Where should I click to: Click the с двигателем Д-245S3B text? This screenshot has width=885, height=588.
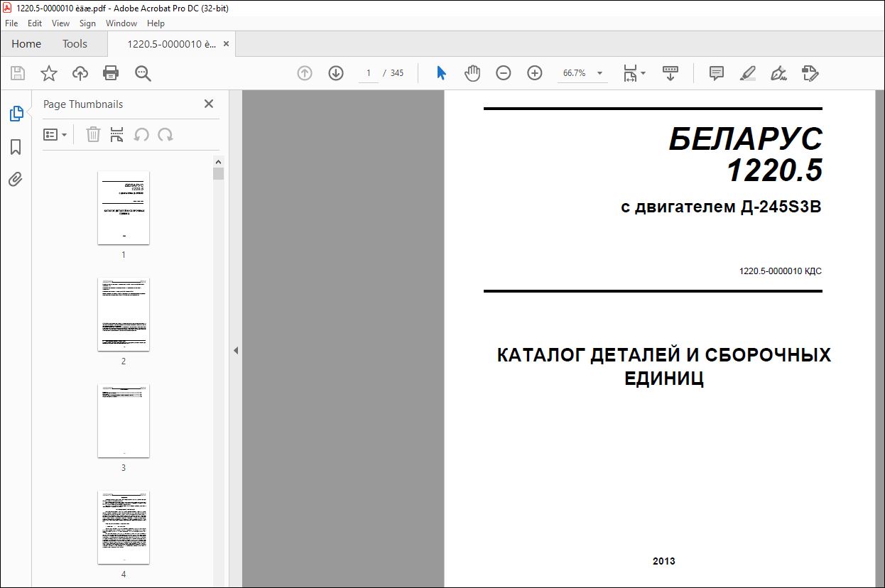coord(721,207)
